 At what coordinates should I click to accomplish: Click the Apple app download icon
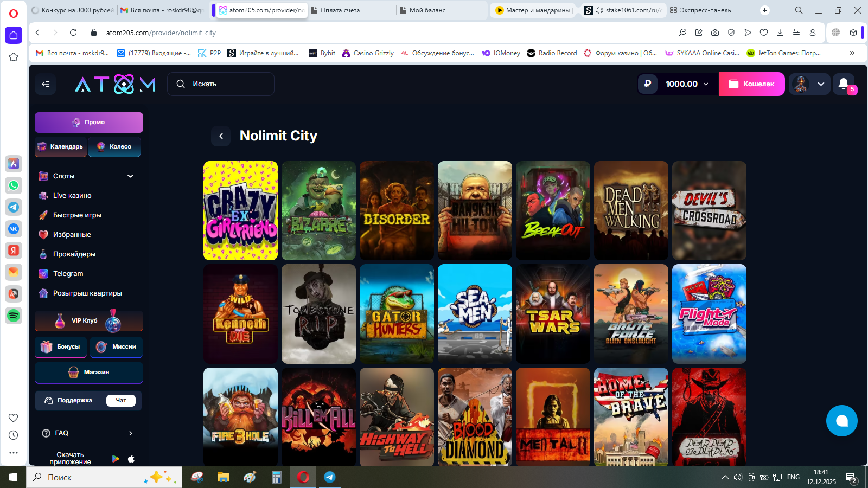tap(131, 459)
